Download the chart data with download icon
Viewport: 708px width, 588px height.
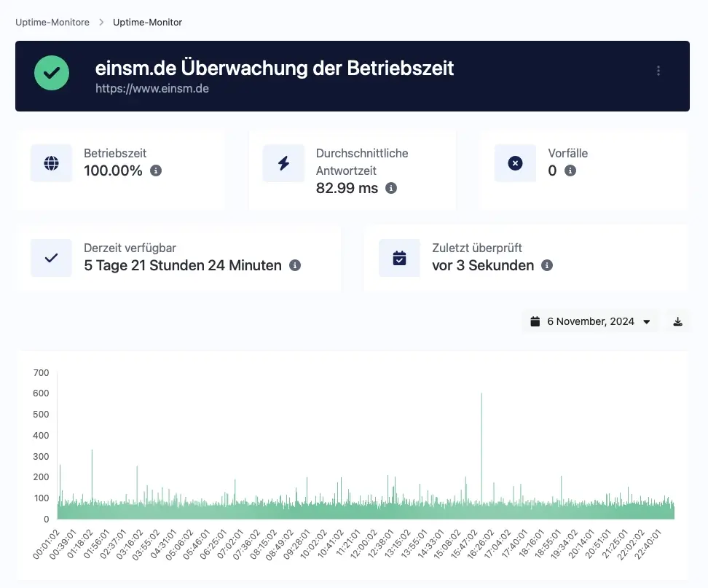[677, 321]
